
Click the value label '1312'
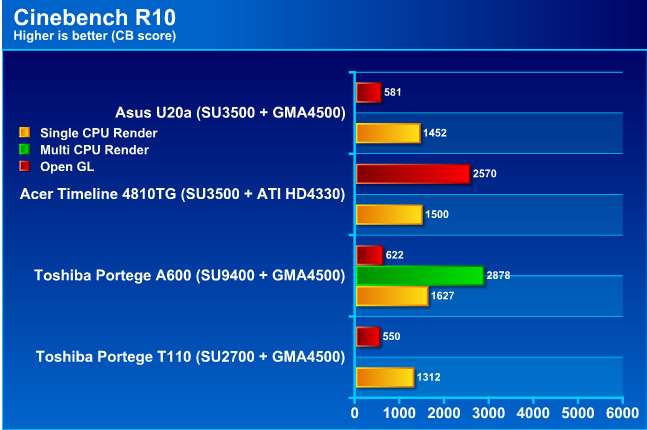pyautogui.click(x=428, y=377)
